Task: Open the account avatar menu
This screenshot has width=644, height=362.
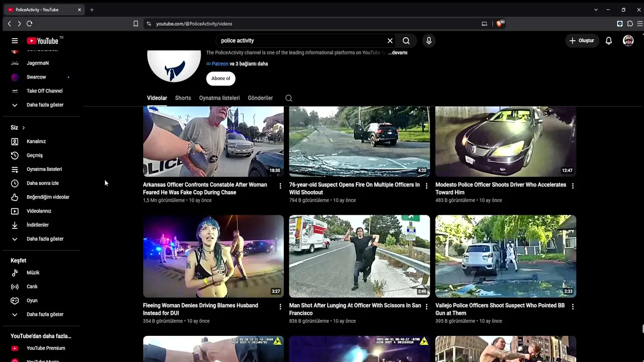Action: coord(628,41)
